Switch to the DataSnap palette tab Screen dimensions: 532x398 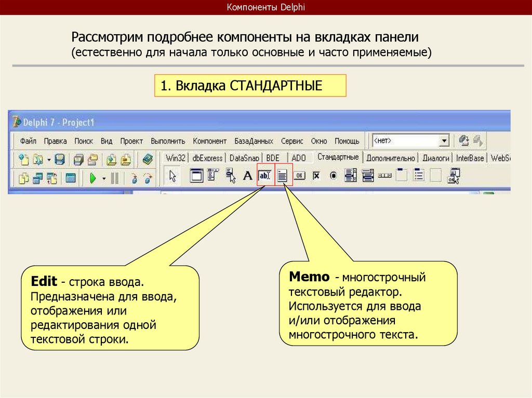click(244, 158)
